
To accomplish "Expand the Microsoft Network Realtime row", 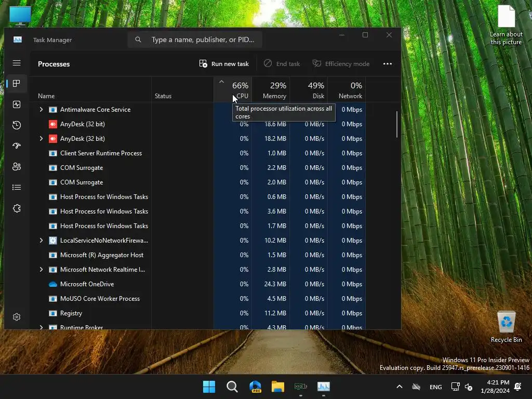I will click(x=41, y=270).
